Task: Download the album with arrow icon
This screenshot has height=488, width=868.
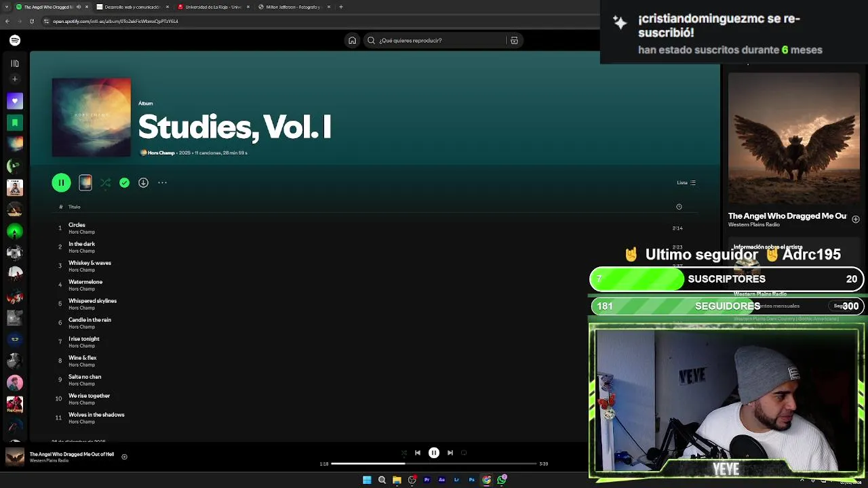Action: pyautogui.click(x=143, y=182)
